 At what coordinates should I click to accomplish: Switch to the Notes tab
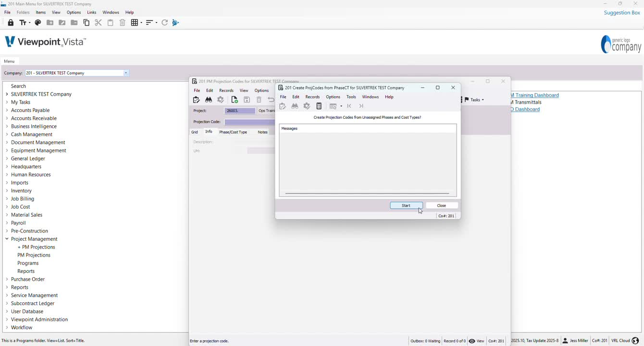tap(262, 132)
